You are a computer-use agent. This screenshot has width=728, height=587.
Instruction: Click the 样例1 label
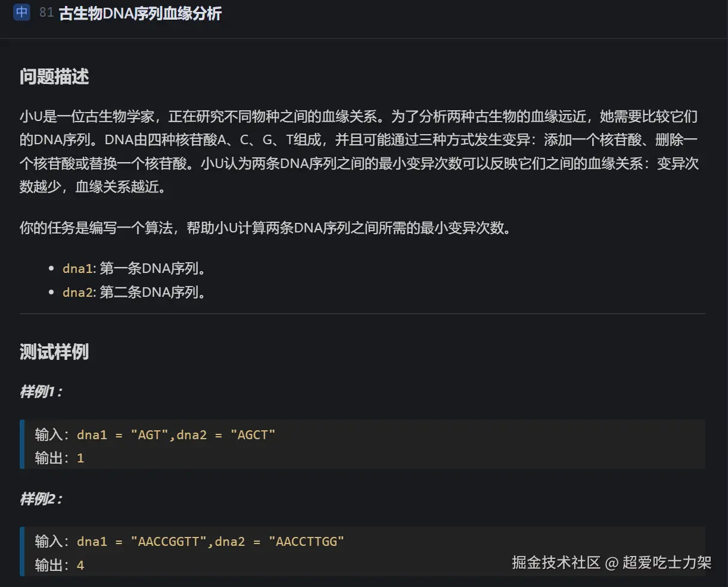tap(41, 392)
